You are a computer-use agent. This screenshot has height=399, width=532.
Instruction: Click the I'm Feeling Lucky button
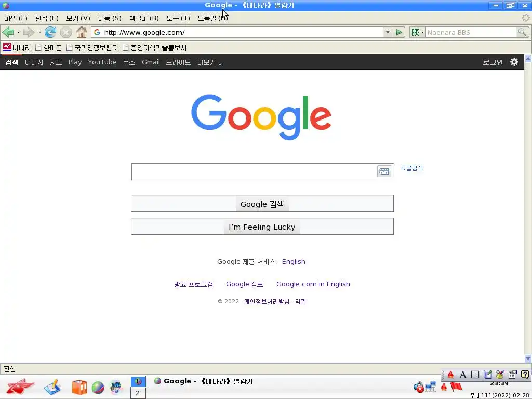pyautogui.click(x=262, y=227)
